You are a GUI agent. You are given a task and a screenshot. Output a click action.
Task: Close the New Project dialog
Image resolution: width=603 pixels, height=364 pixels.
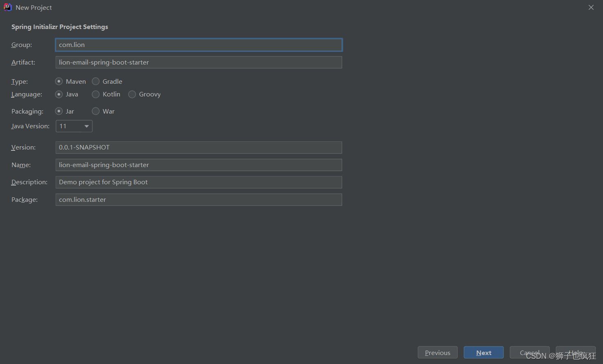(x=591, y=7)
